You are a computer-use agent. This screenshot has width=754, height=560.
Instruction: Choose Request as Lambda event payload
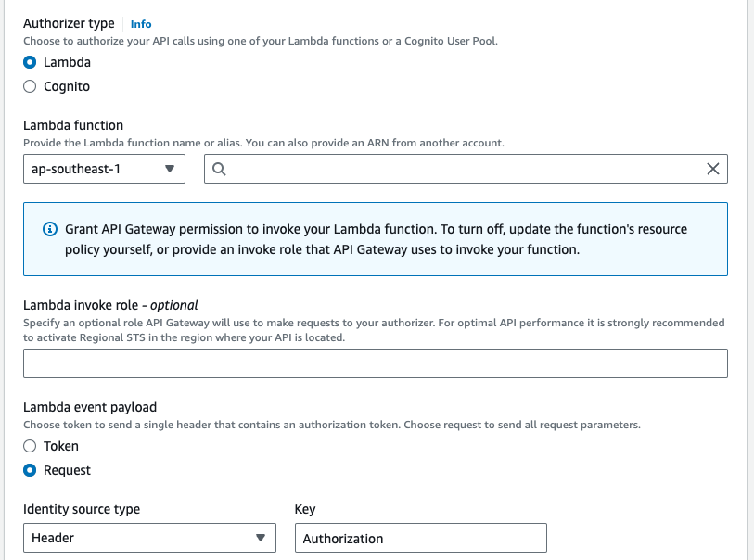[30, 470]
